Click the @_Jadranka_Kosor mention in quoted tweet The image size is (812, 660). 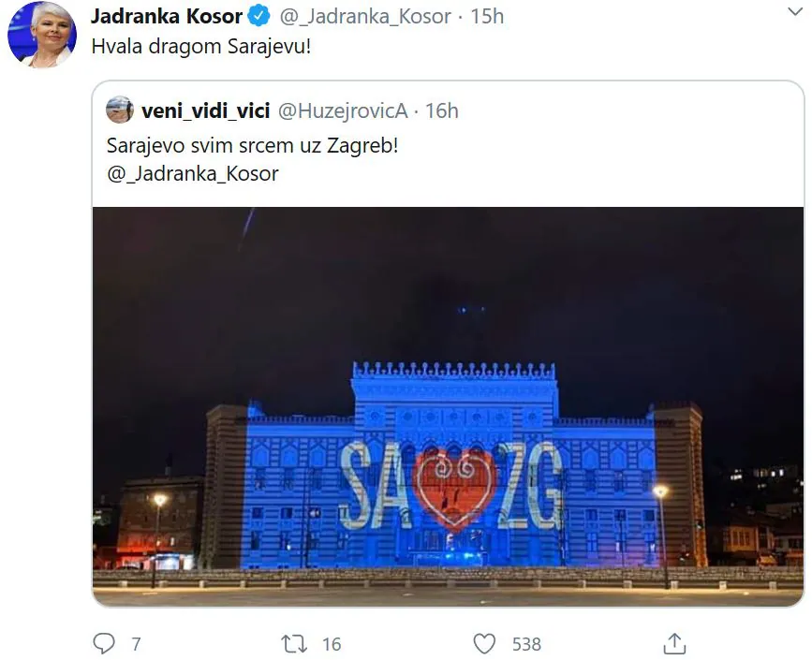coord(193,174)
